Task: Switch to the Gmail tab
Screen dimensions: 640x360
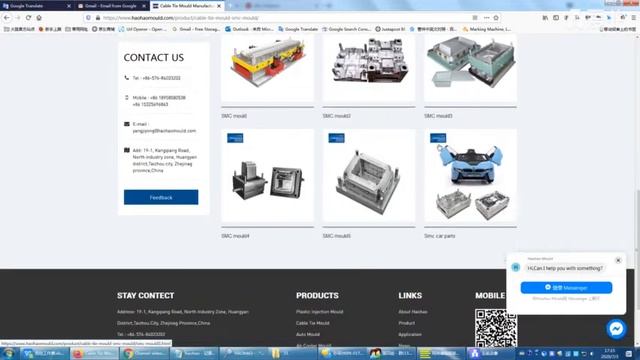Action: coord(110,6)
